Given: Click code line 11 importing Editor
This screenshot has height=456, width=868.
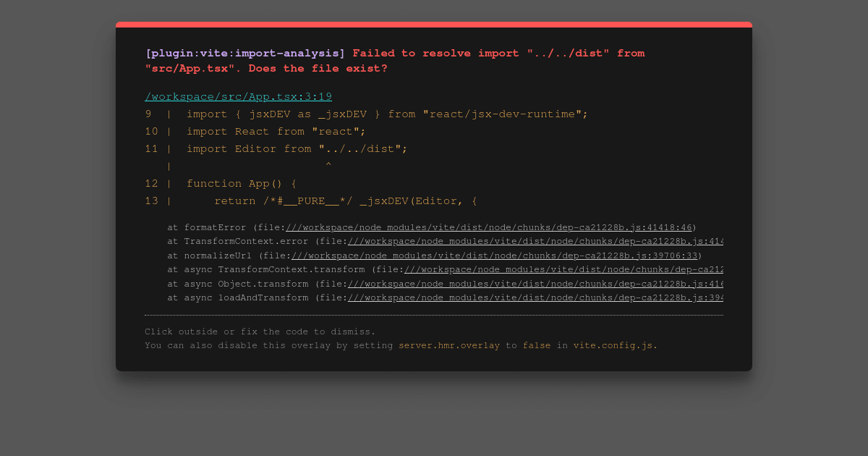Looking at the screenshot, I should coord(276,148).
